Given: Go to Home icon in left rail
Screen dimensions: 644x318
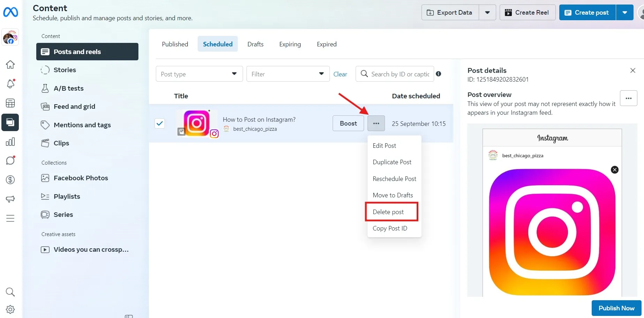Looking at the screenshot, I should (10, 65).
